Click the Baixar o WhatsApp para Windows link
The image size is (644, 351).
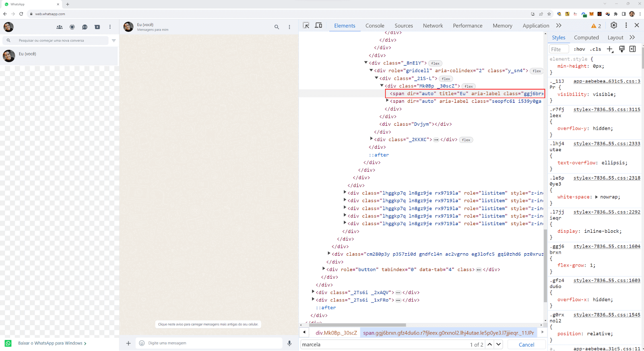(x=50, y=343)
